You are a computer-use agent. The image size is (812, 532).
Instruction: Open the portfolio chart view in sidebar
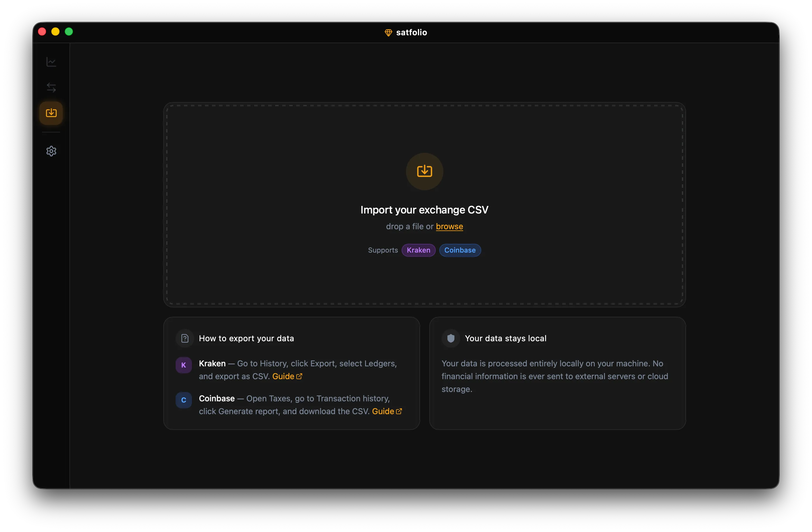pyautogui.click(x=51, y=62)
